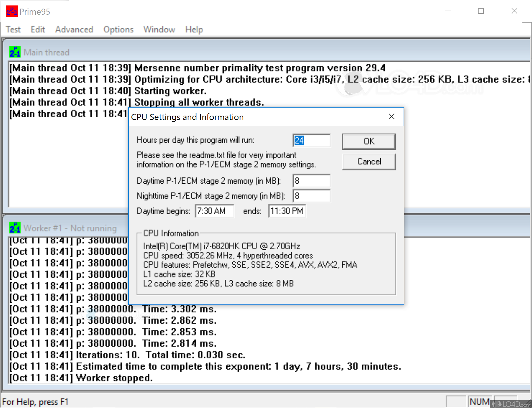532x408 pixels.
Task: Open the Help menu
Action: 194,30
